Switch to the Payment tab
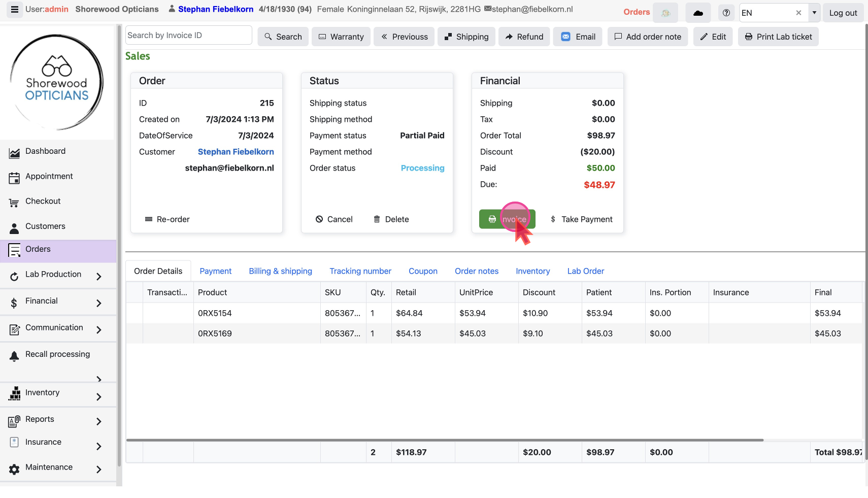The width and height of the screenshot is (868, 498). tap(215, 271)
